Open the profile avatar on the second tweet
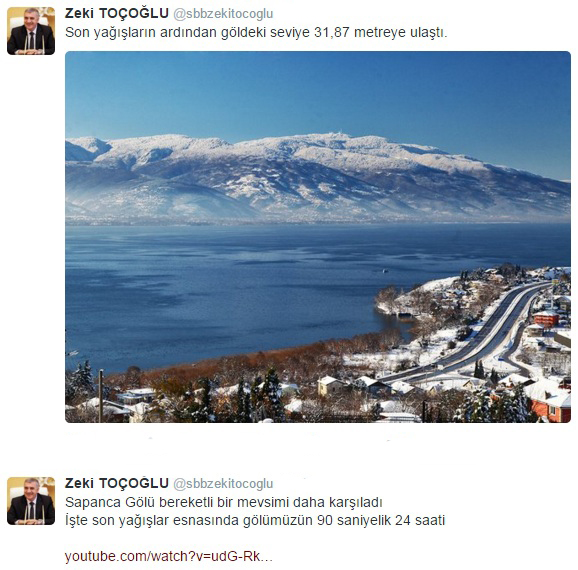The height and width of the screenshot is (570, 578). 31,501
